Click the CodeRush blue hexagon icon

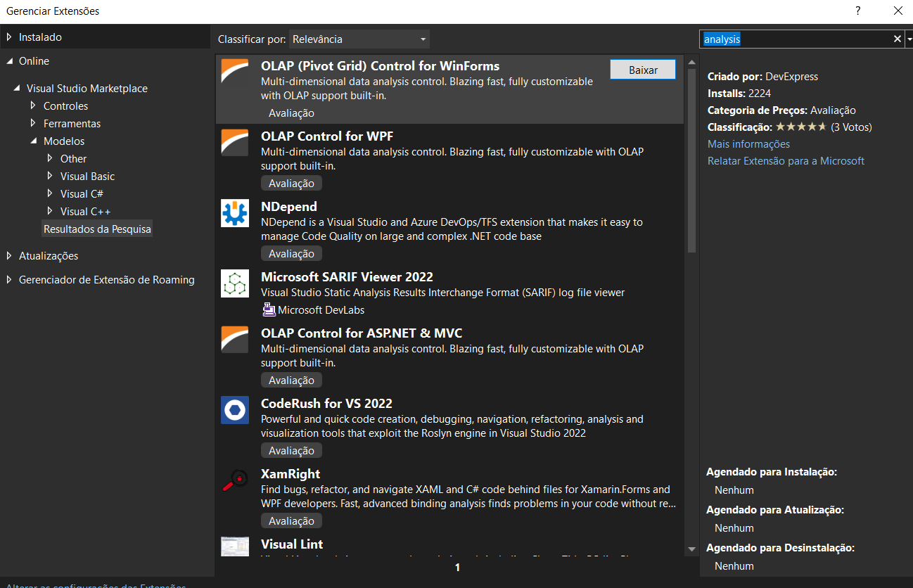235,409
